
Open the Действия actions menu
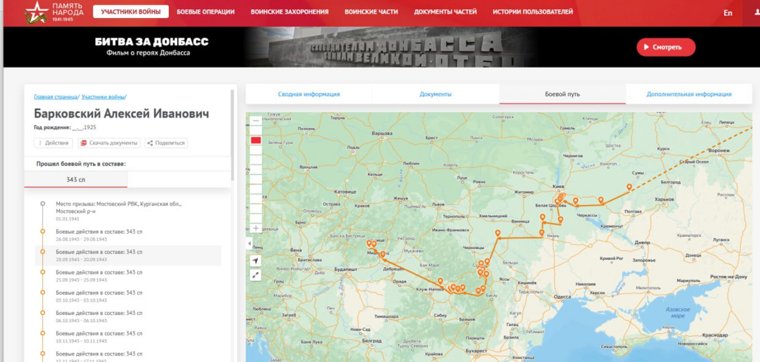pyautogui.click(x=53, y=143)
